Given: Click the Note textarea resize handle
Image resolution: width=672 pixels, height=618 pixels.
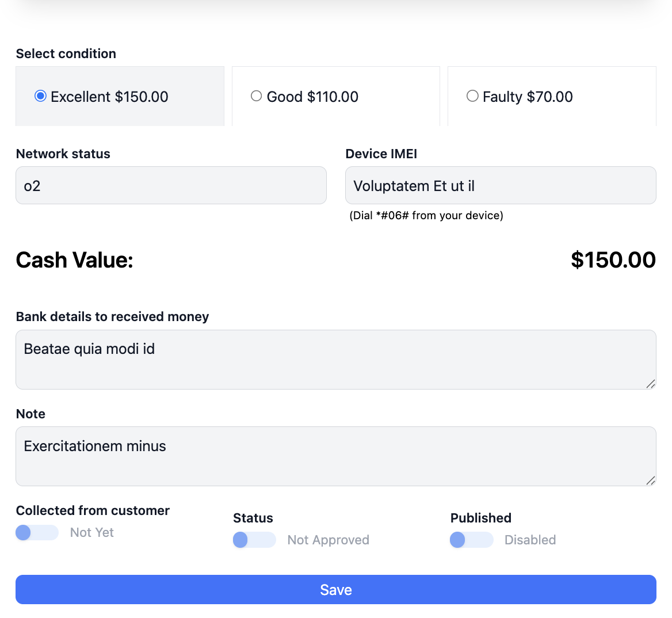Looking at the screenshot, I should point(651,480).
